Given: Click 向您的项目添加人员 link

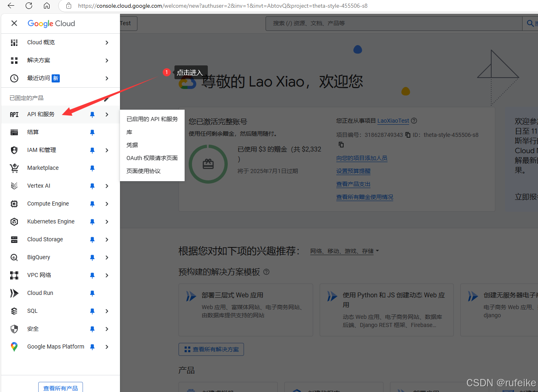Looking at the screenshot, I should (x=362, y=158).
